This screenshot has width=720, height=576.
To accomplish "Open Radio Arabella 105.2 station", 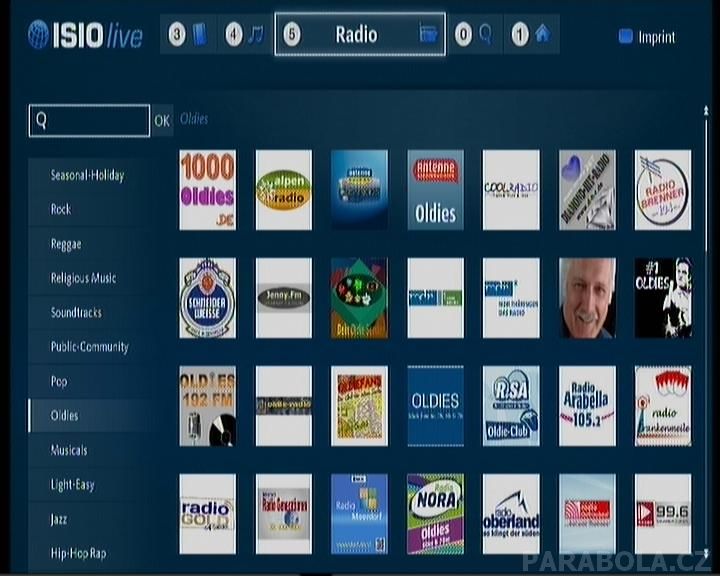I will [587, 406].
